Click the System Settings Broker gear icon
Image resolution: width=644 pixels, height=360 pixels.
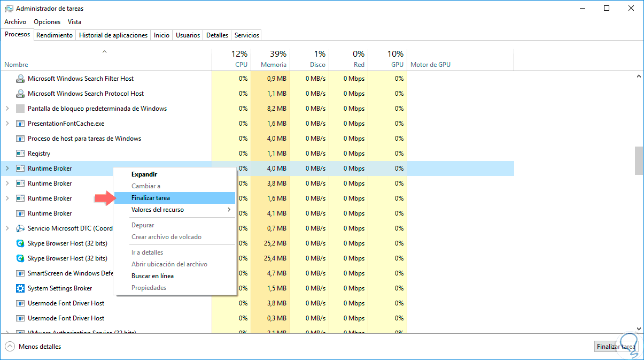20,288
